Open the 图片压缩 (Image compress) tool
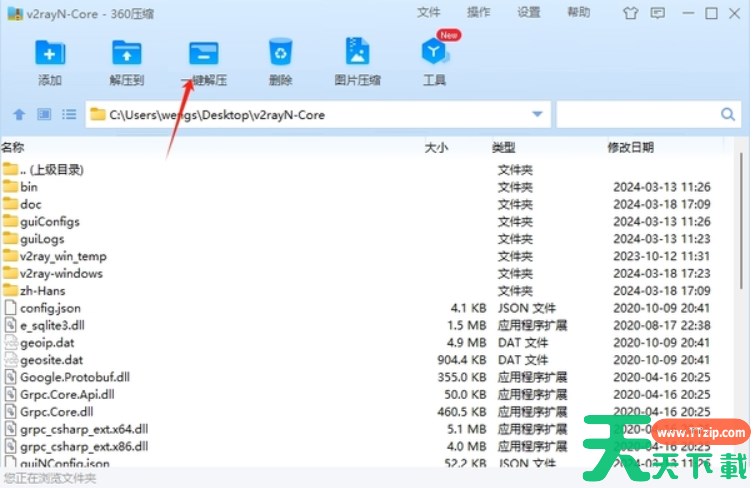Image resolution: width=755 pixels, height=488 pixels. (357, 54)
